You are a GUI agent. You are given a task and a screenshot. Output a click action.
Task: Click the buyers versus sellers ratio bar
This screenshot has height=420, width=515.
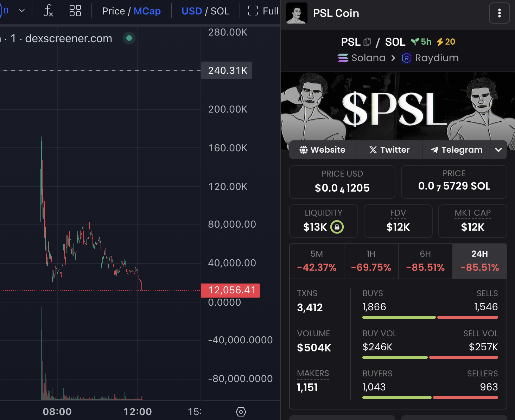coord(430,397)
